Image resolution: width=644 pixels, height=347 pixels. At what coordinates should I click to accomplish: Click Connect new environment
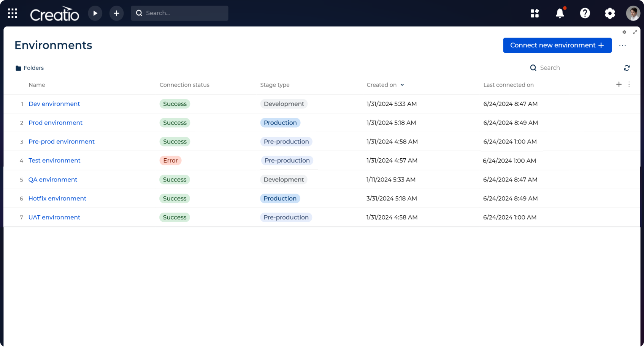click(557, 45)
